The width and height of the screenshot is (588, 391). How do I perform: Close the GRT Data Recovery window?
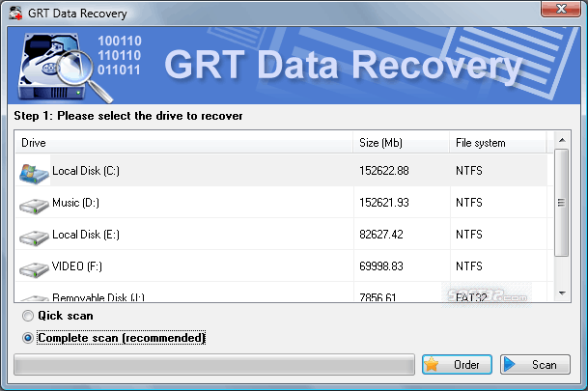click(561, 9)
